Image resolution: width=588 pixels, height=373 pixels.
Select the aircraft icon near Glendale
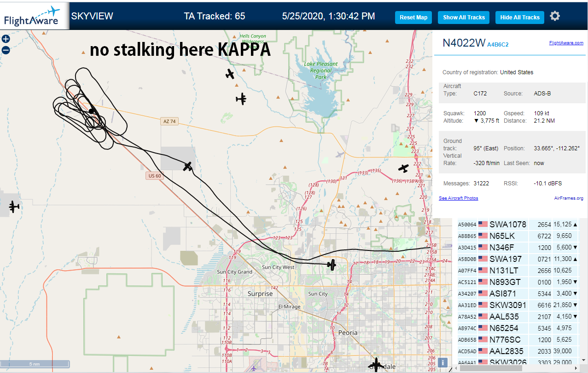(376, 365)
